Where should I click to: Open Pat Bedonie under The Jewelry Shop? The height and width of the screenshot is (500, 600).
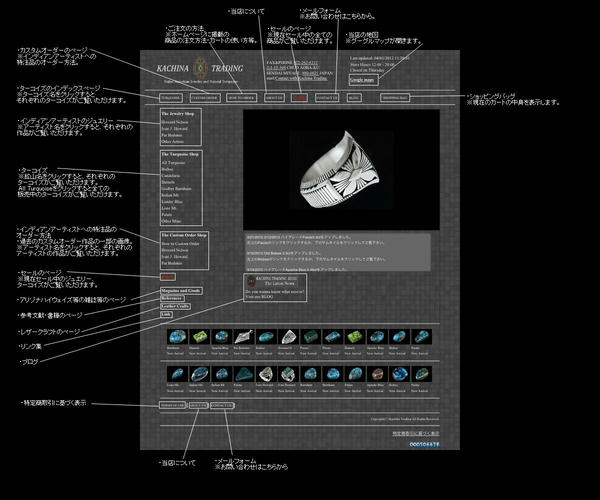point(171,135)
